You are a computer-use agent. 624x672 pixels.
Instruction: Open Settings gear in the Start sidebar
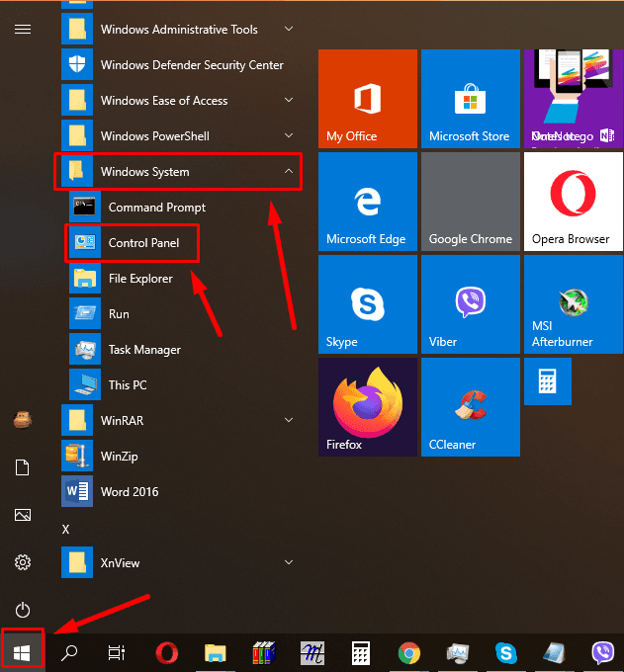(23, 562)
